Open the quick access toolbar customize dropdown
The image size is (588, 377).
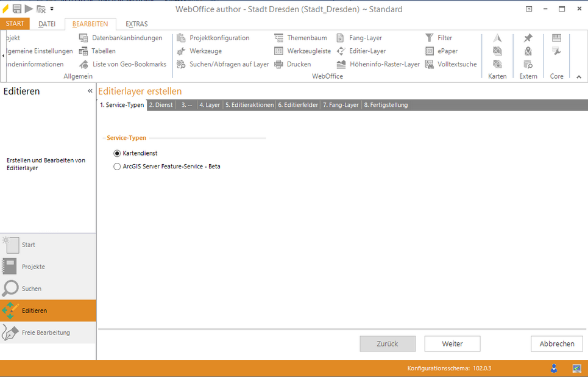(52, 9)
